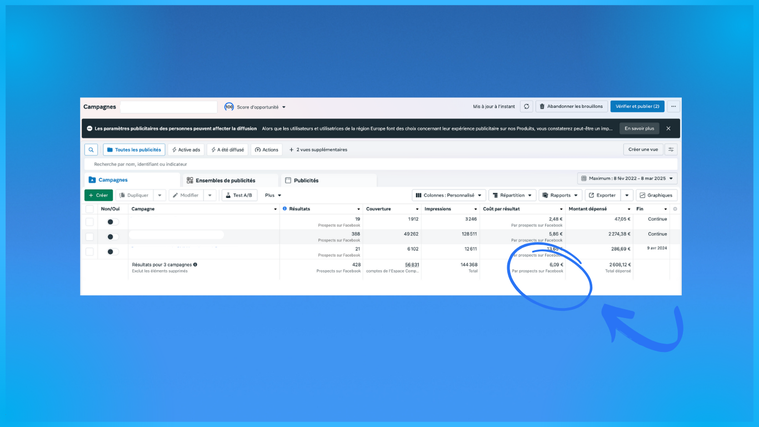
Task: Expand the Colonnes : Personnalisé dropdown
Action: 449,195
